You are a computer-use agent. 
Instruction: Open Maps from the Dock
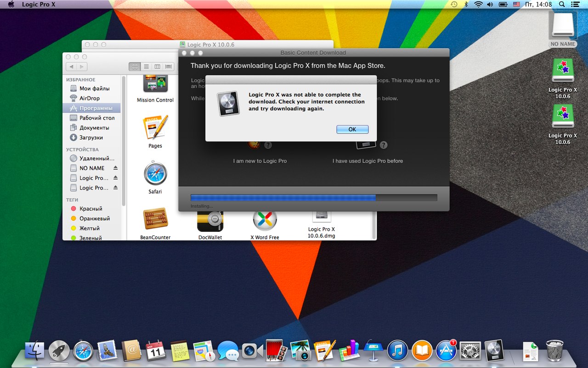pyautogui.click(x=204, y=351)
